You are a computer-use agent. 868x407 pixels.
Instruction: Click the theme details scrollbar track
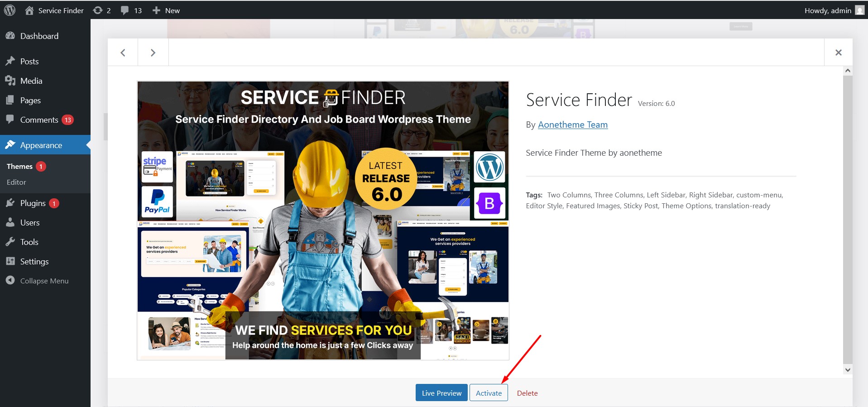848,220
